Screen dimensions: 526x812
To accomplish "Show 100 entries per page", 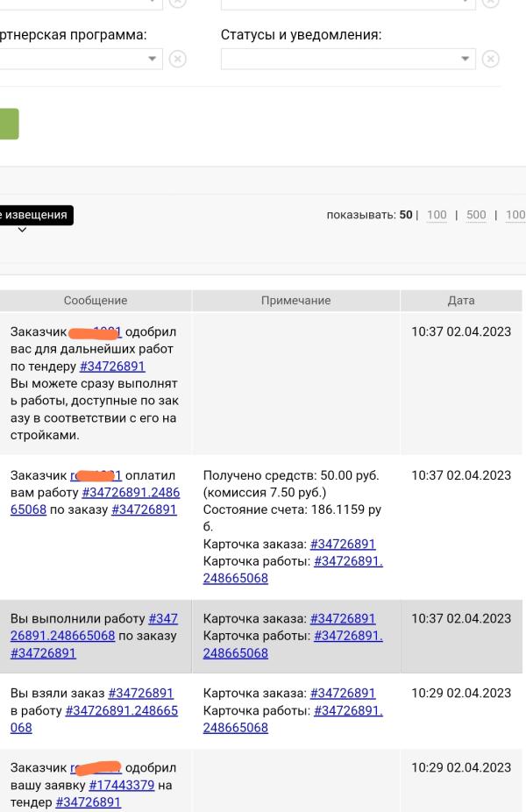I will click(x=437, y=214).
